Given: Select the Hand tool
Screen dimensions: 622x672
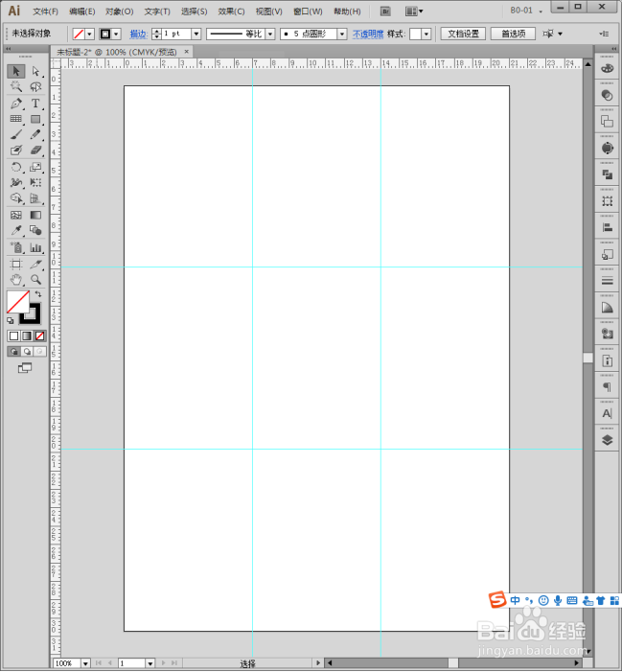Looking at the screenshot, I should pyautogui.click(x=16, y=280).
